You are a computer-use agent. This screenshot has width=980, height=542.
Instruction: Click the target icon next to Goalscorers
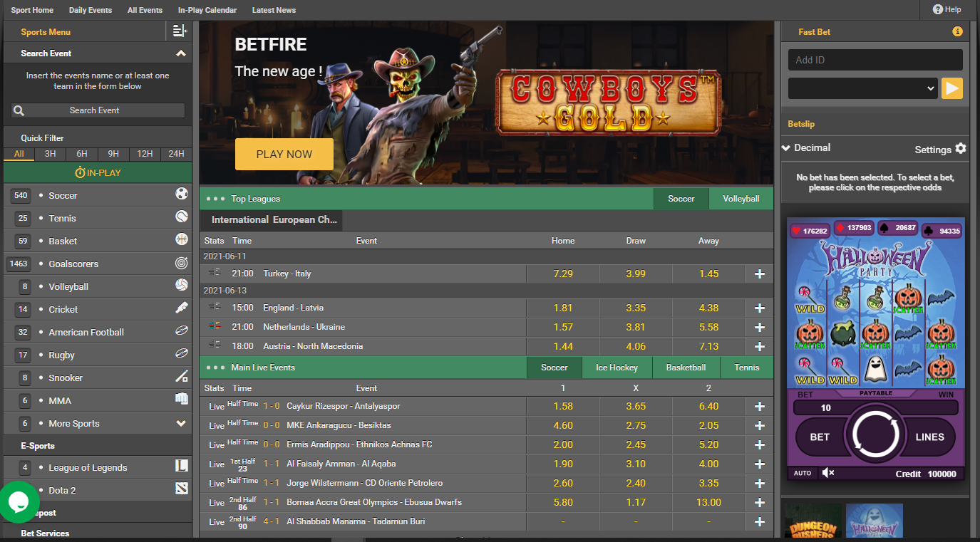pyautogui.click(x=182, y=263)
